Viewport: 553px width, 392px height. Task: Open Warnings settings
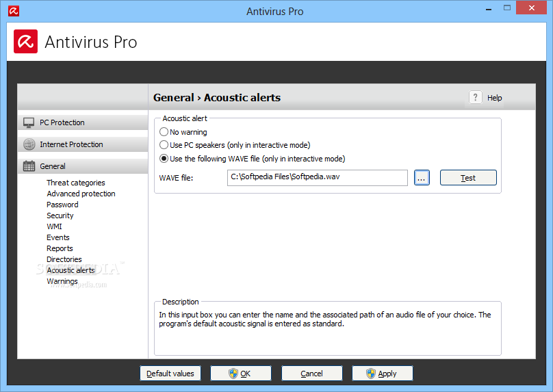click(62, 281)
